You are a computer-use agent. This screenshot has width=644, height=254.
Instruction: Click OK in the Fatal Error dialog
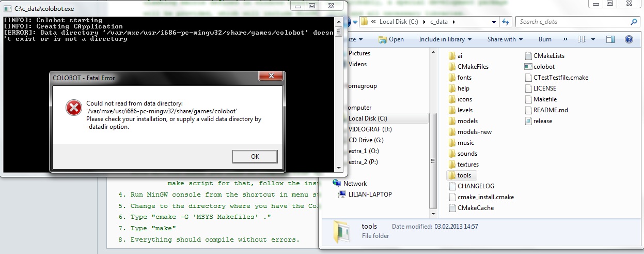pos(255,156)
